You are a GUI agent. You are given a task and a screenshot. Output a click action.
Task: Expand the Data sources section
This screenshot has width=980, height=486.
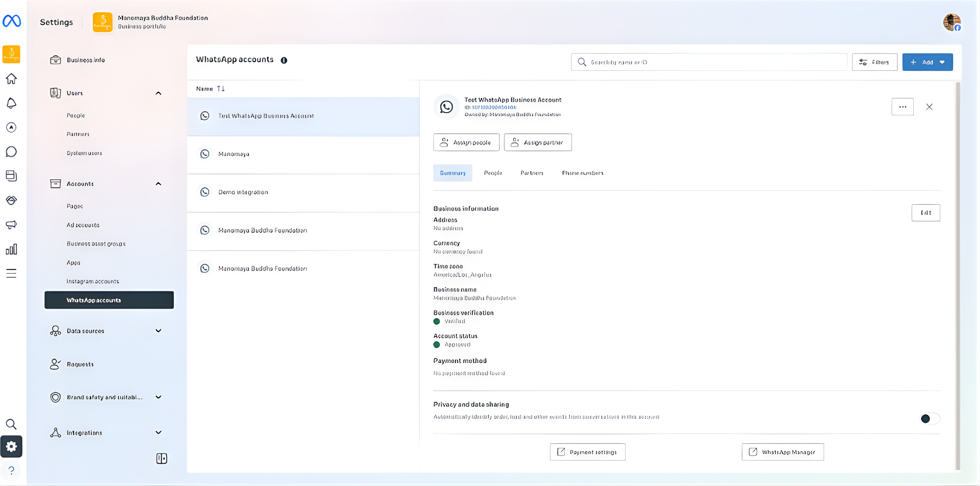tap(158, 331)
